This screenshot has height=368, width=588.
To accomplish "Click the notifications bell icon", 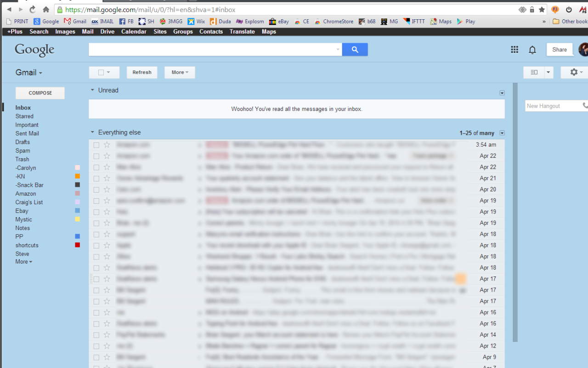I will (x=532, y=49).
